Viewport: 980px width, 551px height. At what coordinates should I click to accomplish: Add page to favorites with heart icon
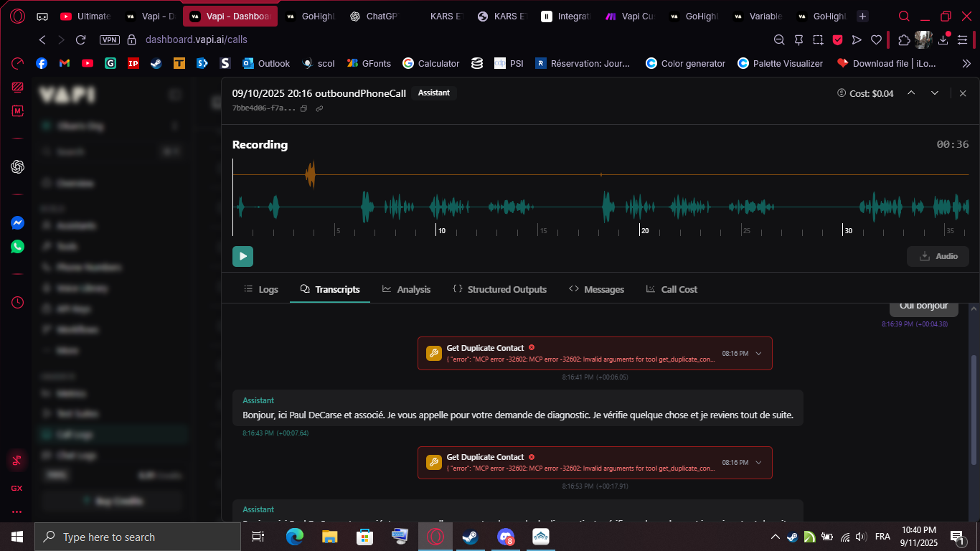pos(876,39)
